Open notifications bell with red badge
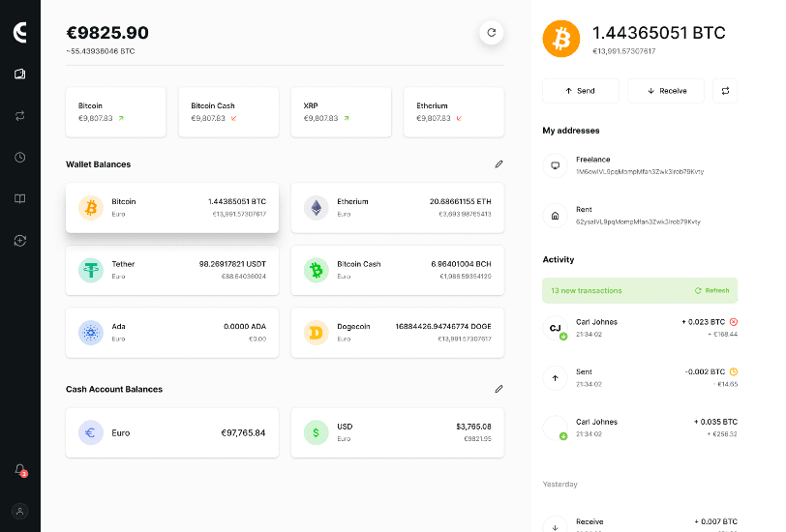This screenshot has width=786, height=532. click(x=19, y=469)
